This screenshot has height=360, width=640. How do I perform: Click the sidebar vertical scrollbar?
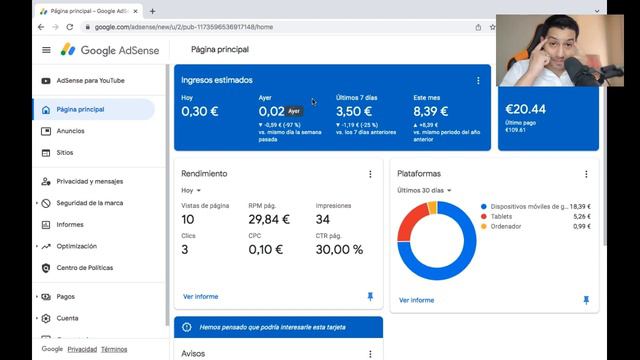point(167,195)
